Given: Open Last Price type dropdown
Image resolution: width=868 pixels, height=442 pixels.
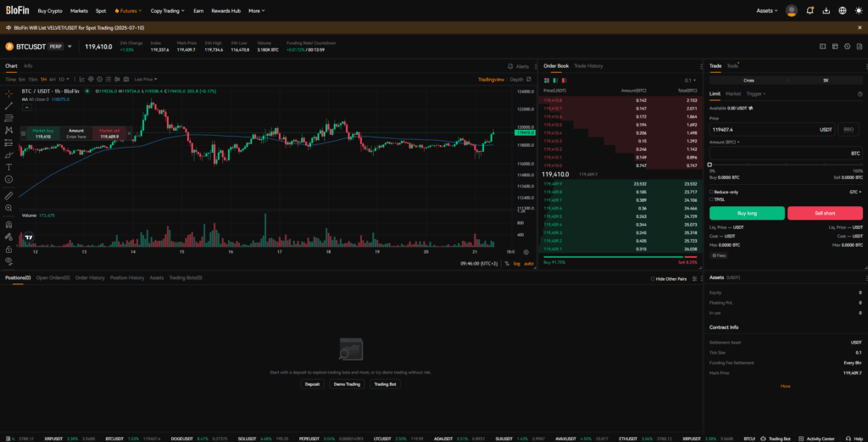Looking at the screenshot, I should tap(146, 79).
